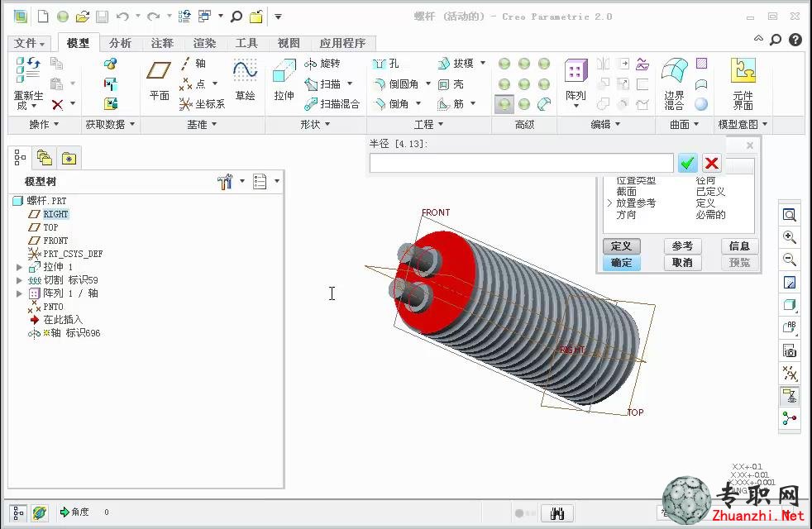Click the 重新生成 regenerate icon
This screenshot has height=529, width=812.
(28, 83)
